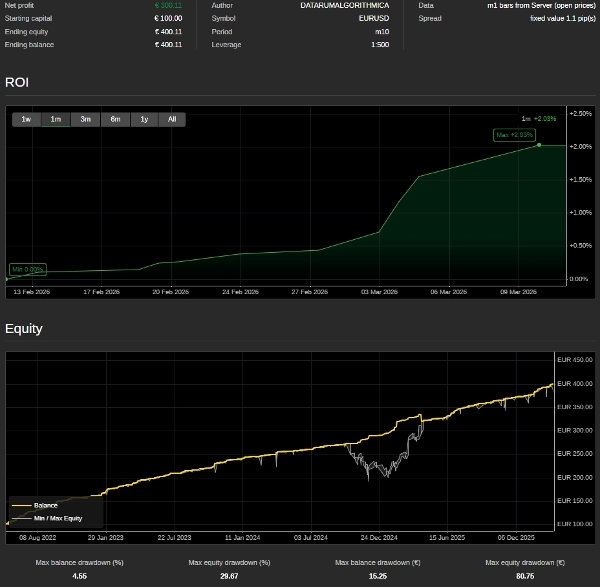Show All time ROI data
600x587 pixels.
pyautogui.click(x=172, y=119)
